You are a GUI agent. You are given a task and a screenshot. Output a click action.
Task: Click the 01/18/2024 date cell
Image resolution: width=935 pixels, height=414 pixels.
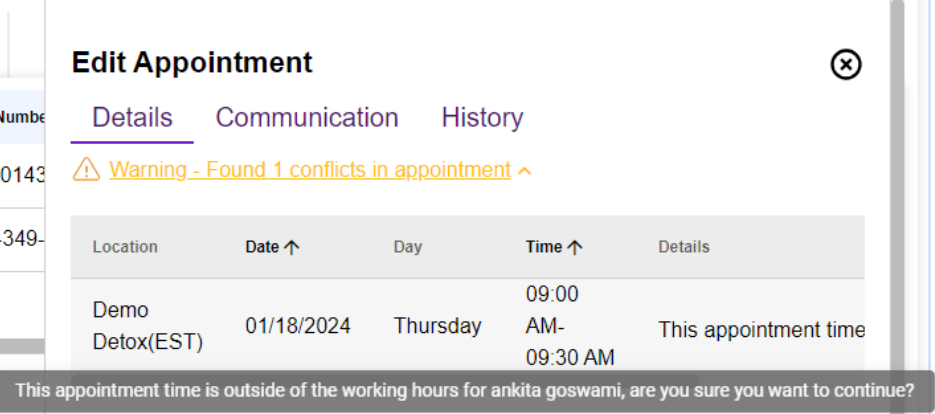(x=298, y=326)
